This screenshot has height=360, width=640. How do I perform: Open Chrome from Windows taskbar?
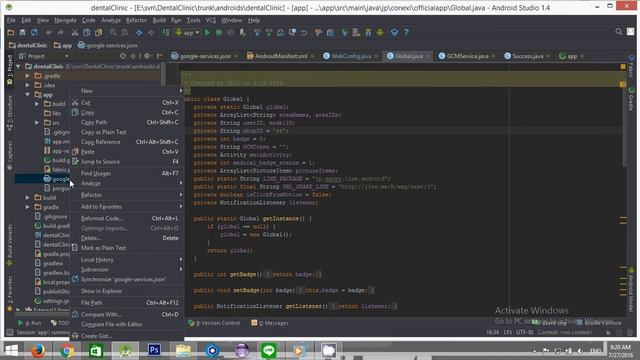tap(67, 351)
